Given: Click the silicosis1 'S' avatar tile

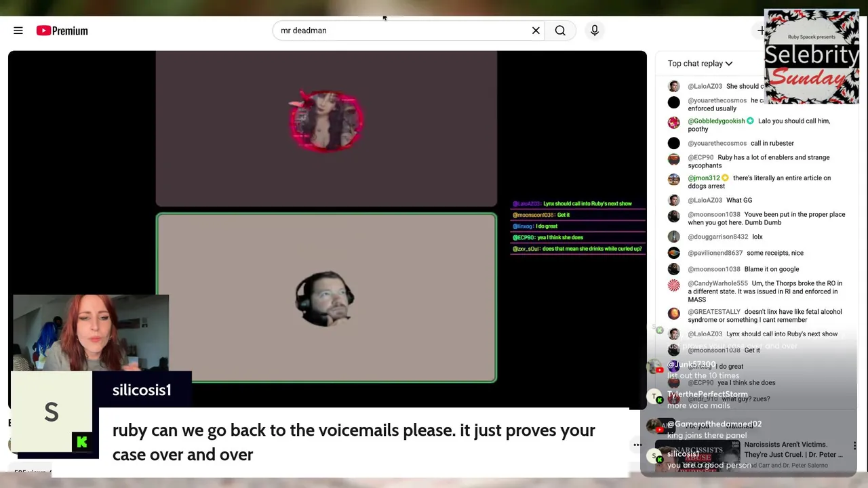Looking at the screenshot, I should point(52,412).
